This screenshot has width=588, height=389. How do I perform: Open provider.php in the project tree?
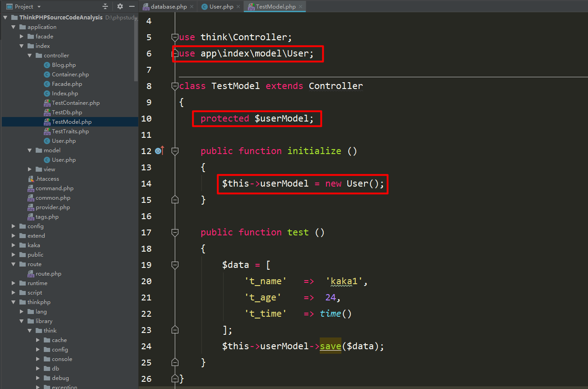53,207
